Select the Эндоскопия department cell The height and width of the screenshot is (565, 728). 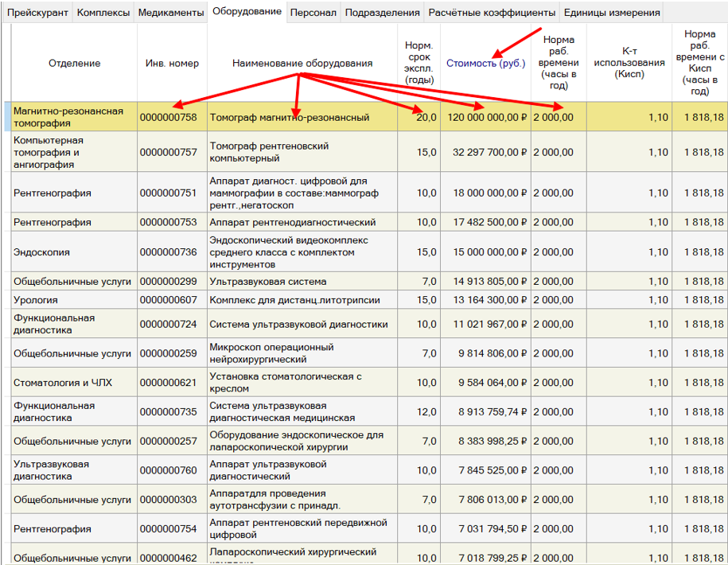[41, 252]
